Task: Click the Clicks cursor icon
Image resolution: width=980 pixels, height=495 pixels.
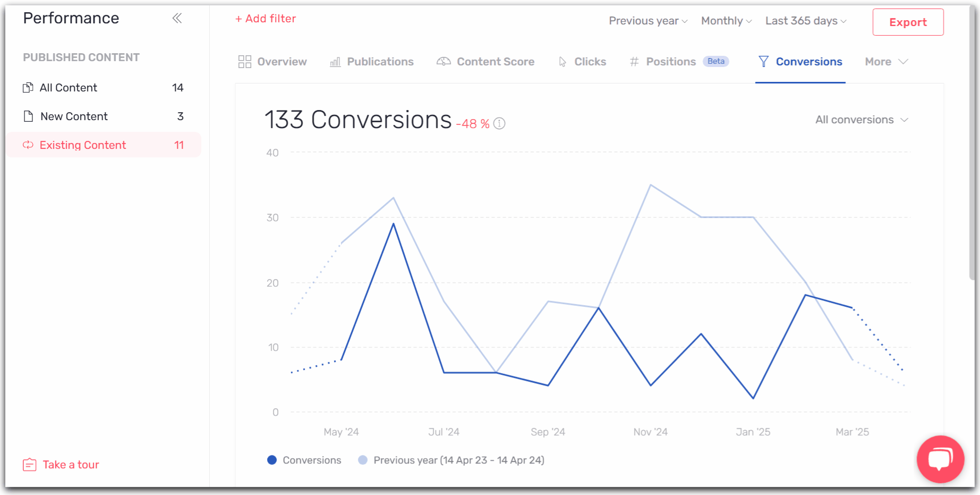Action: pyautogui.click(x=563, y=62)
